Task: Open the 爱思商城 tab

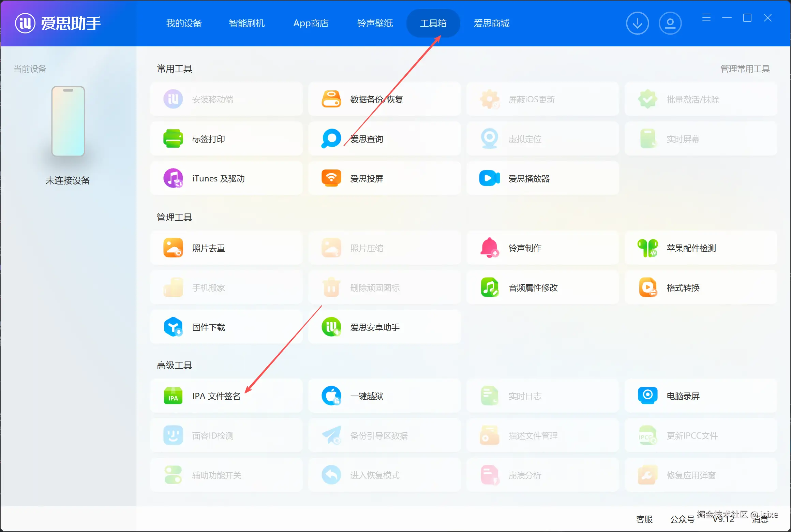Action: 491,23
